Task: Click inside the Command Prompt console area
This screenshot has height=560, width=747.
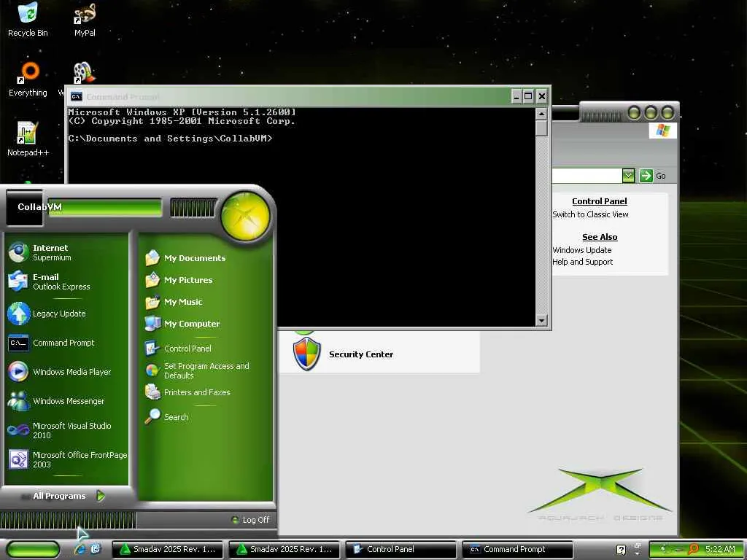Action: [x=301, y=217]
